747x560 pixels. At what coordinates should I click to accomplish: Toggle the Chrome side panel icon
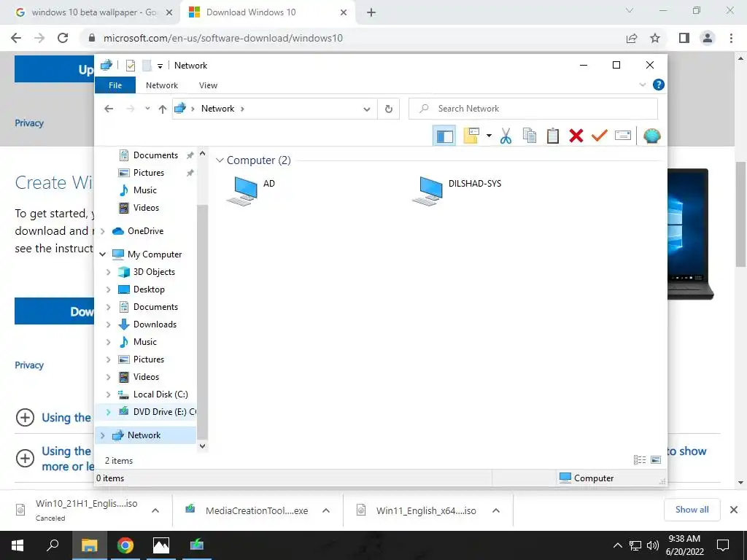coord(684,38)
